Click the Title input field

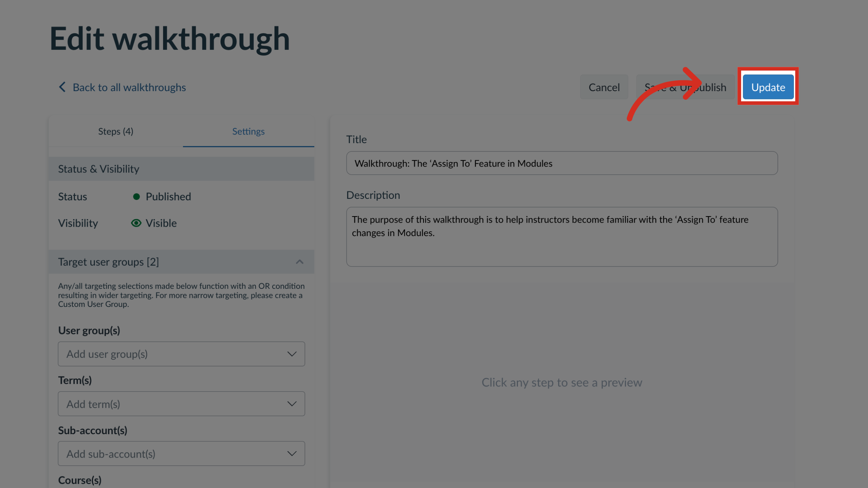coord(562,163)
